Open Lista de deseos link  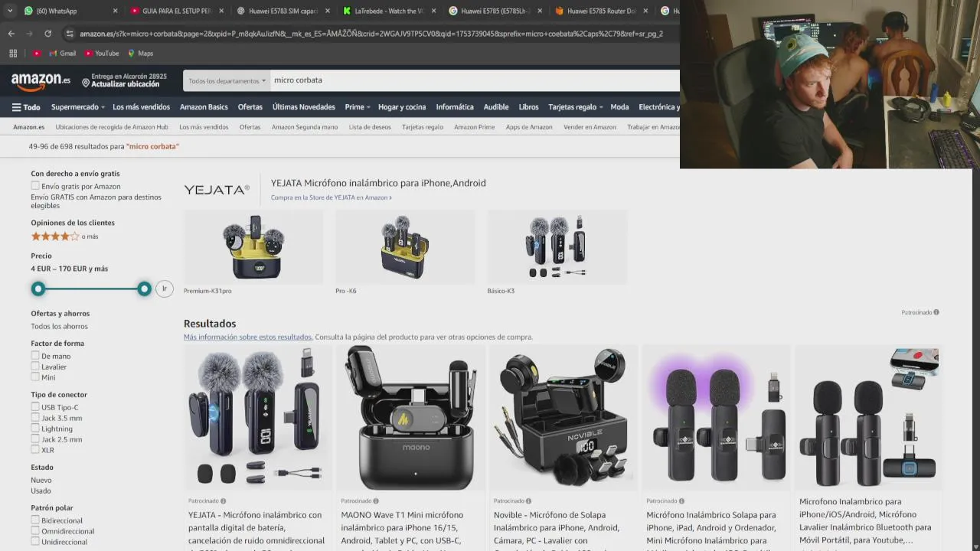370,127
